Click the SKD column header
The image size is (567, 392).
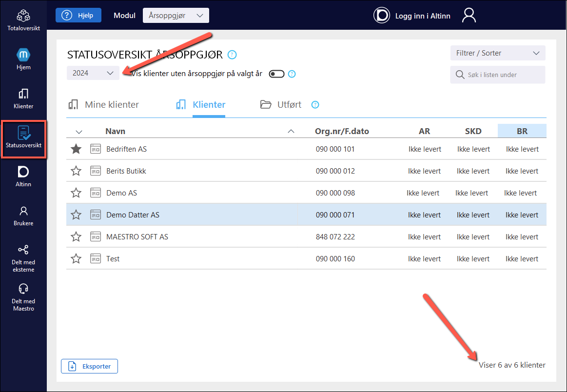tap(473, 131)
